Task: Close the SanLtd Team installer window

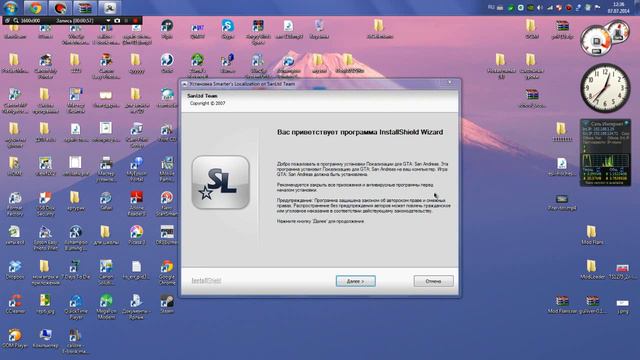Action: (450, 83)
